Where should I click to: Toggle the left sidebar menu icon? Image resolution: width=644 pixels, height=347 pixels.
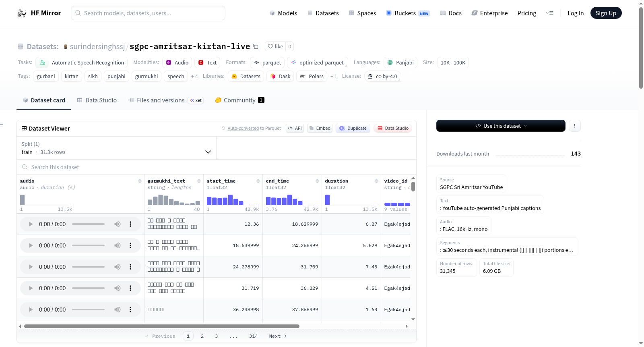click(x=2, y=125)
